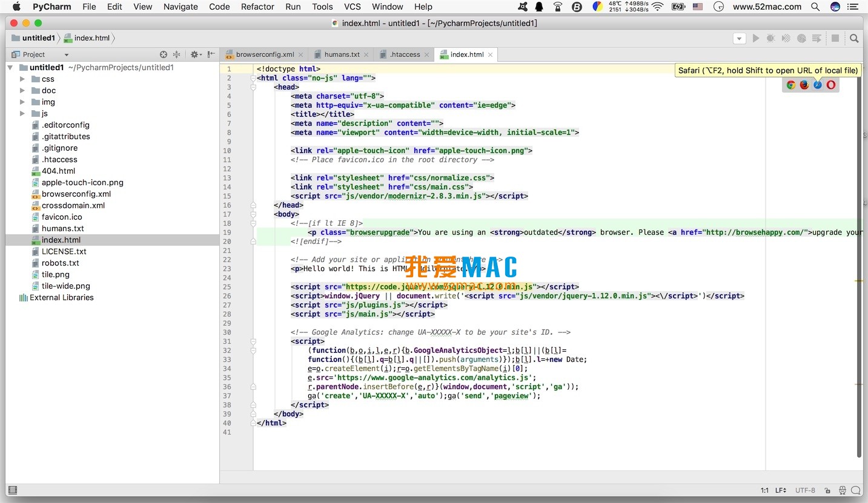This screenshot has width=868, height=503.
Task: Open the Refactor menu
Action: coord(257,7)
